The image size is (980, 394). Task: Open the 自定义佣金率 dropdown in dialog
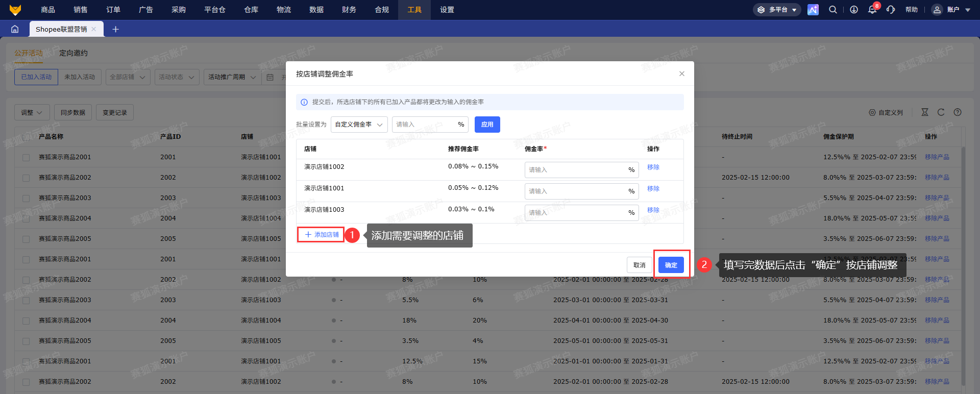coord(359,125)
